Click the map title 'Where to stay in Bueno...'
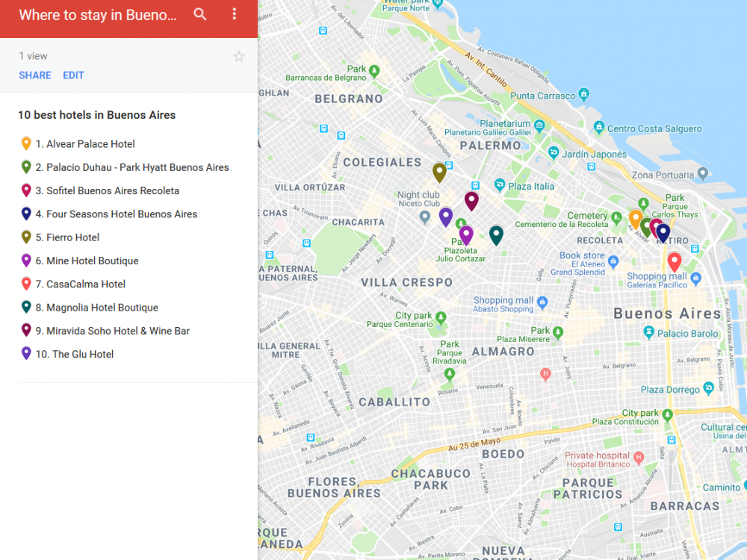Screen dimensions: 747x560 pyautogui.click(x=98, y=15)
